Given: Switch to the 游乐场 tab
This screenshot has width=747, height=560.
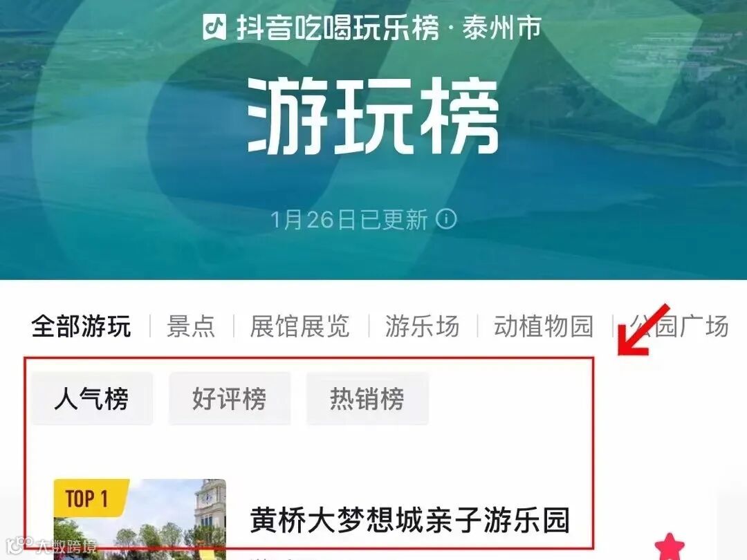Looking at the screenshot, I should coord(422,326).
